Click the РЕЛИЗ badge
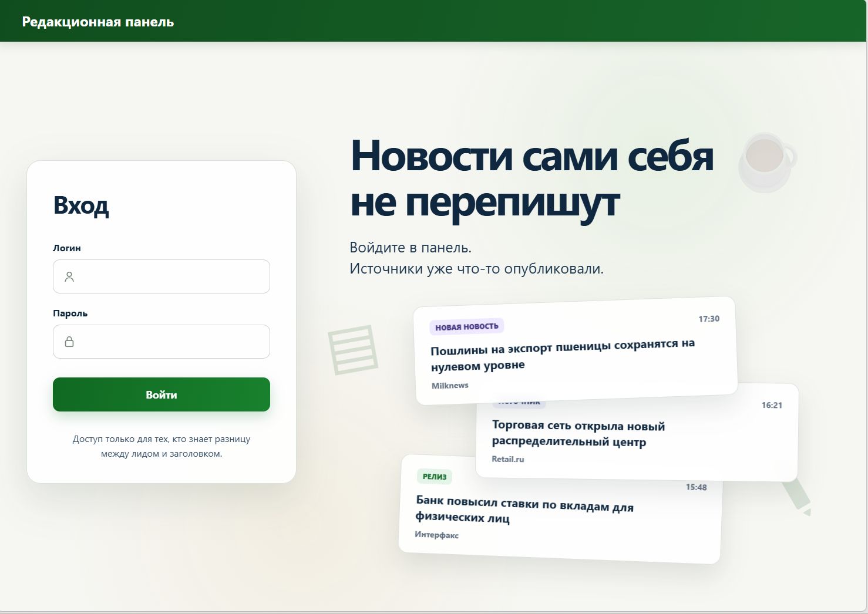This screenshot has width=868, height=614. 435,477
